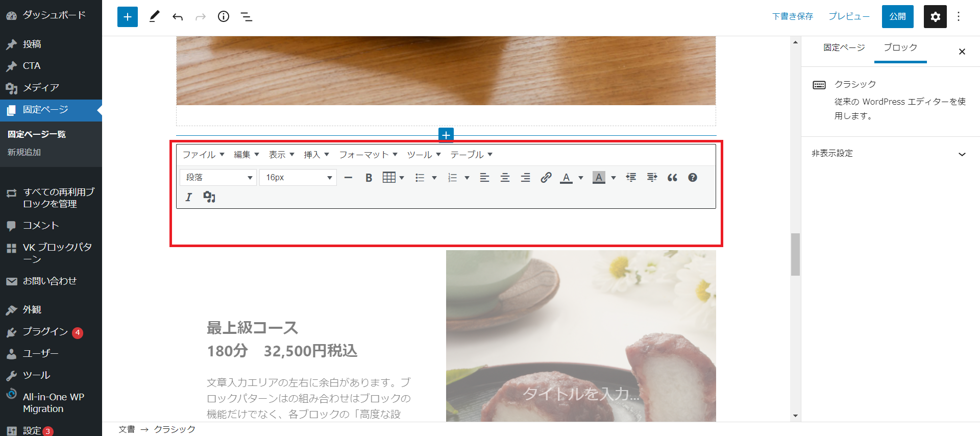The height and width of the screenshot is (436, 980).
Task: Toggle the settings gear panel
Action: (935, 17)
